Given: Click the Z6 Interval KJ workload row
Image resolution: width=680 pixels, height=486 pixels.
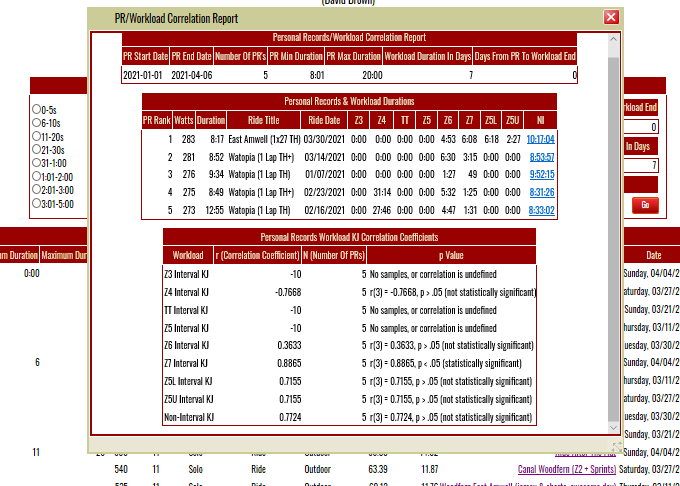Looking at the screenshot, I should click(350, 345).
